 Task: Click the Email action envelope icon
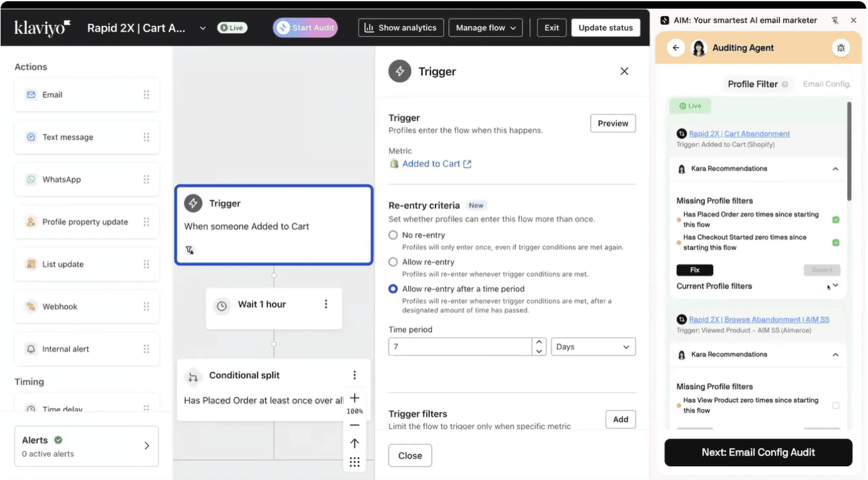(x=31, y=95)
